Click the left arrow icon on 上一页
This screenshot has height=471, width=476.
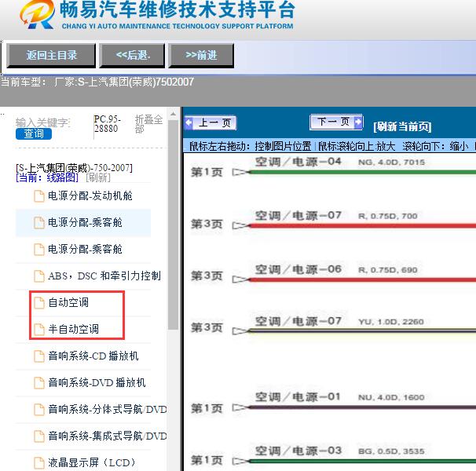click(189, 123)
